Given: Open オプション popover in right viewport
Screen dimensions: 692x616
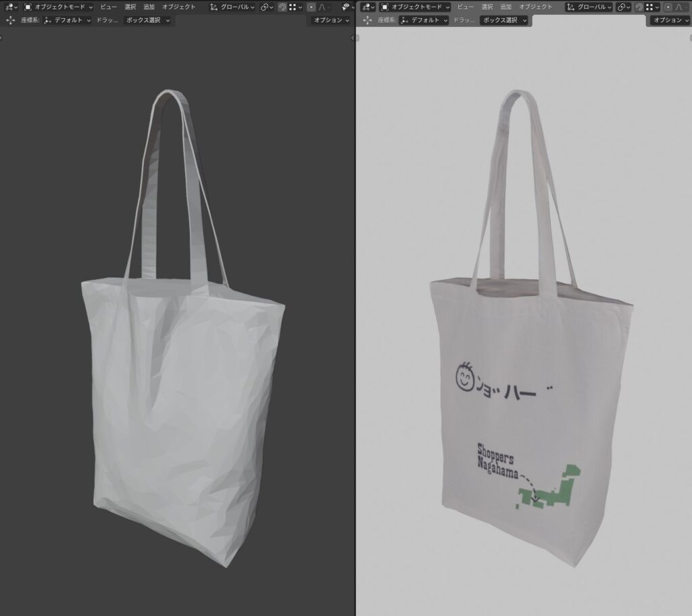Looking at the screenshot, I should pos(671,20).
